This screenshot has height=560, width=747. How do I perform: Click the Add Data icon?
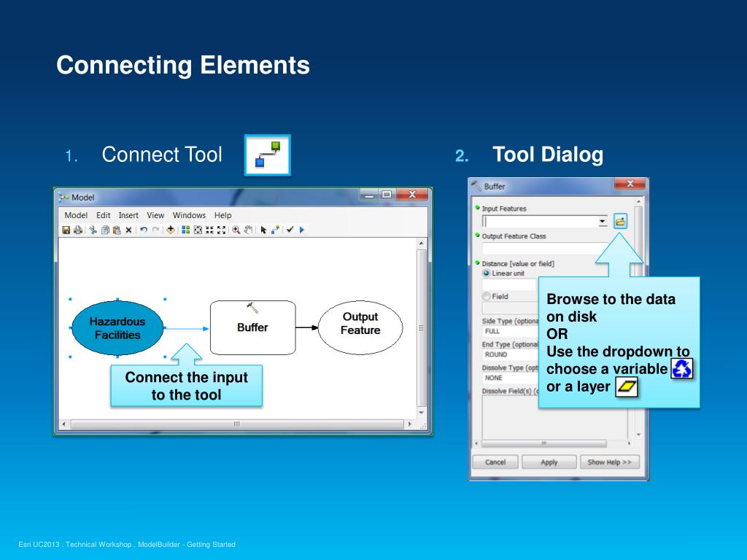(x=171, y=230)
